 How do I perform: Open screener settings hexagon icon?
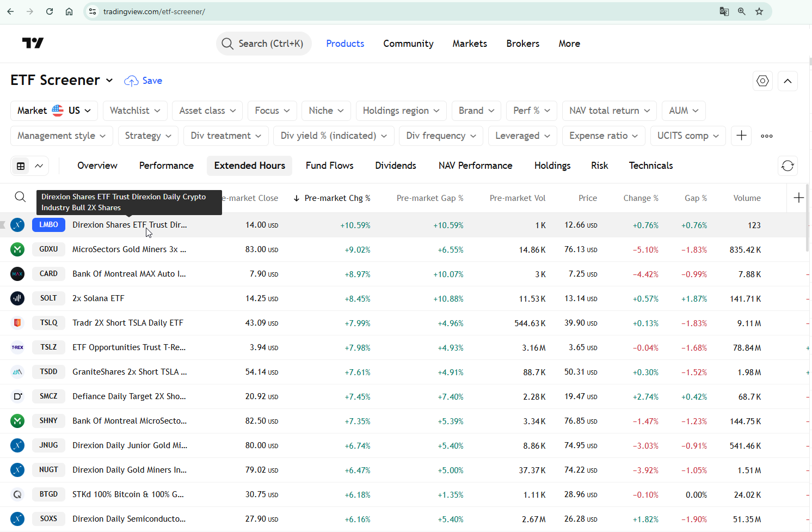coord(763,81)
